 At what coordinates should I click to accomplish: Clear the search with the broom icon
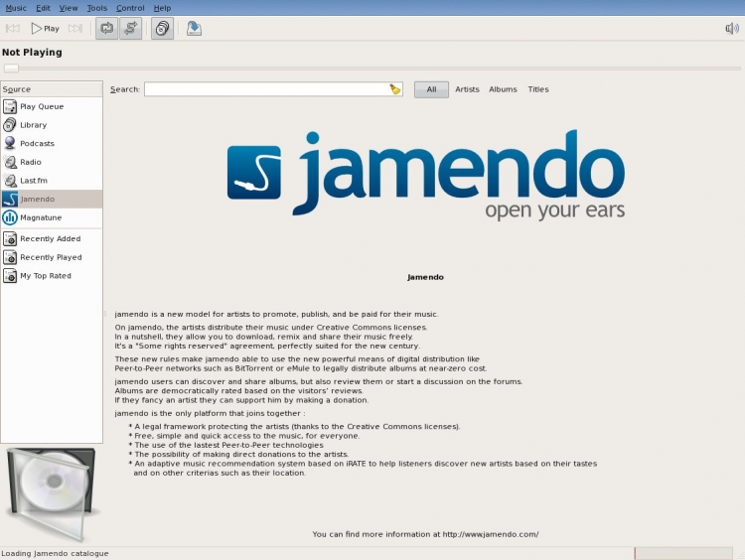tap(395, 89)
